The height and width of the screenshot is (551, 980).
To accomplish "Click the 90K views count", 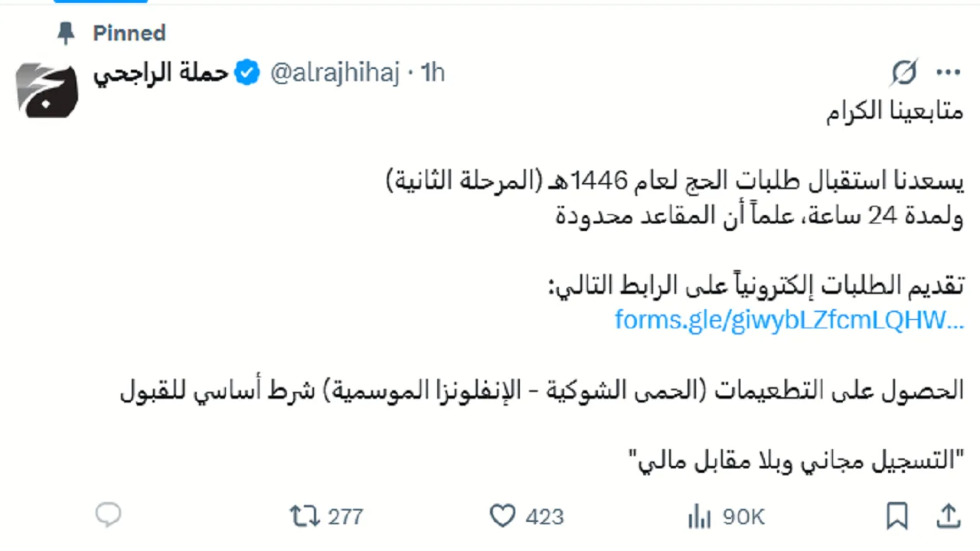I will (x=743, y=517).
